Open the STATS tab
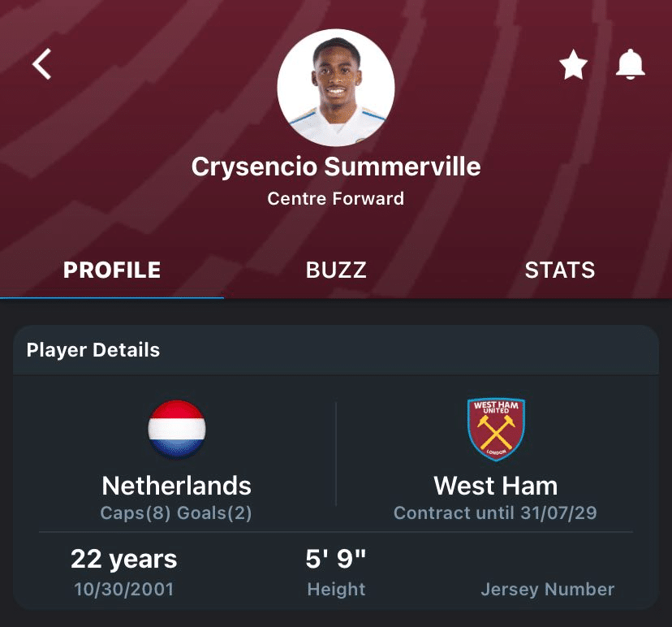This screenshot has width=672, height=627. point(560,270)
